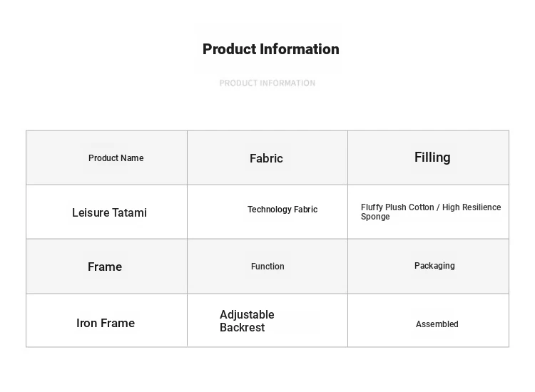Select the "Packaging" header cell
The width and height of the screenshot is (535, 392).
tap(434, 266)
